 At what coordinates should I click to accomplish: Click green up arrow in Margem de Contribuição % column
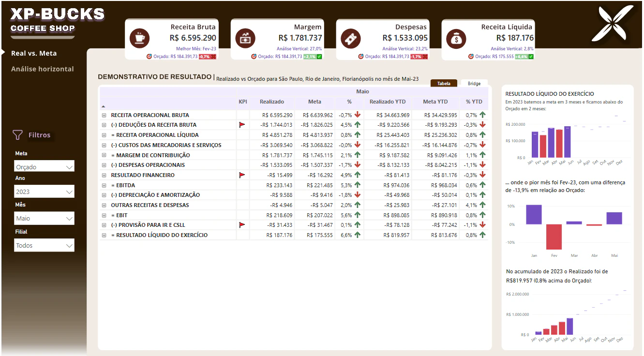[357, 155]
